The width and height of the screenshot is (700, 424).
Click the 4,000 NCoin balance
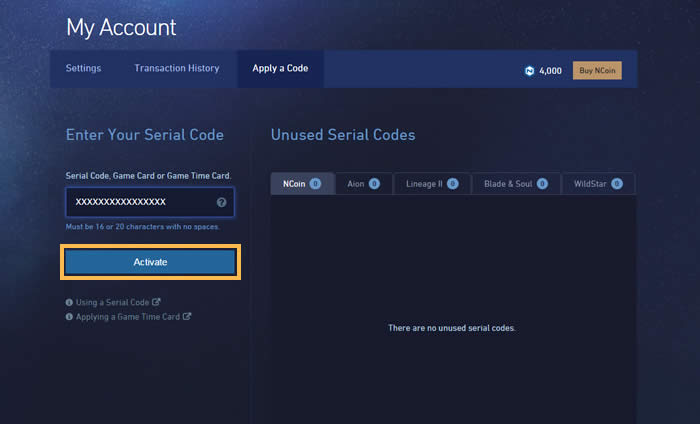550,71
